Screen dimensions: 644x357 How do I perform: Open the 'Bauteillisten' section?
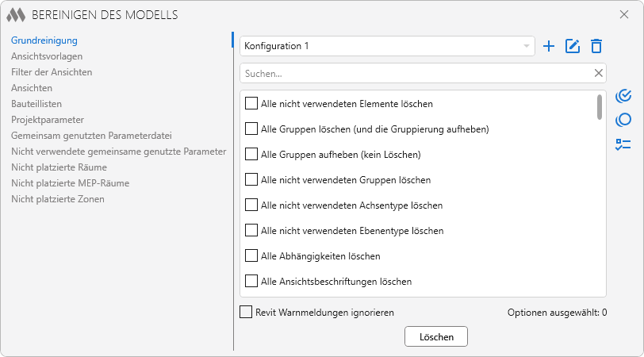click(x=36, y=104)
